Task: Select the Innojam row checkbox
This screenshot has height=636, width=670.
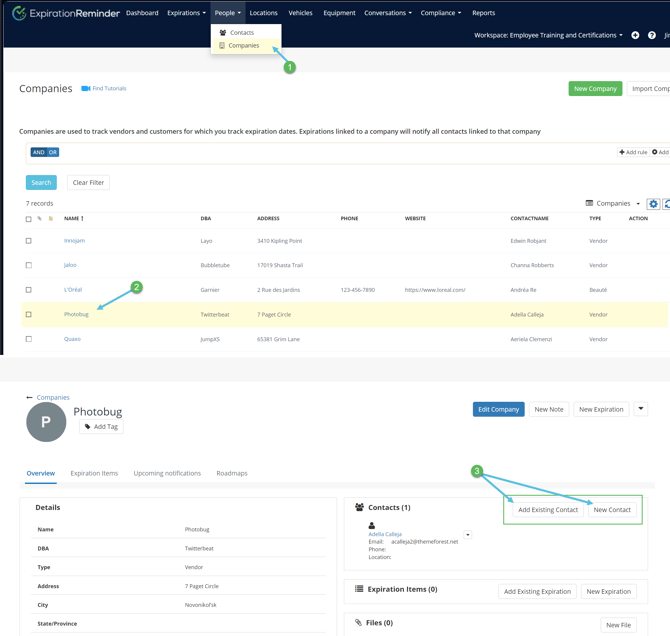Action: tap(29, 241)
